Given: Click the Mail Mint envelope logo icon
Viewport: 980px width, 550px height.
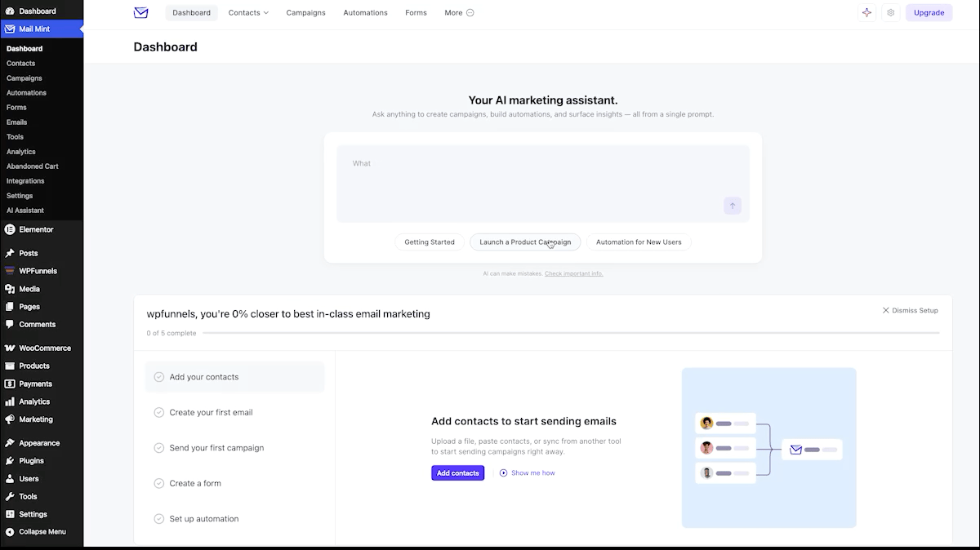Looking at the screenshot, I should click(140, 12).
